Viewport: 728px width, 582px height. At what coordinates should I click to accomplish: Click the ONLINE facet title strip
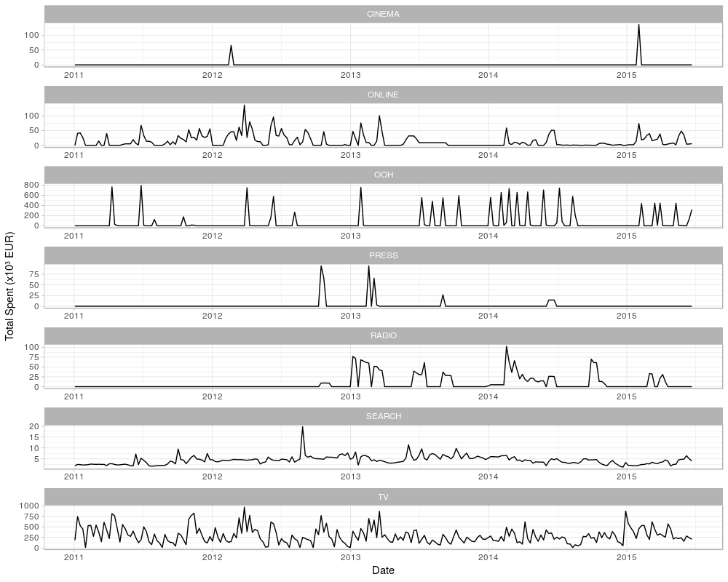click(383, 95)
